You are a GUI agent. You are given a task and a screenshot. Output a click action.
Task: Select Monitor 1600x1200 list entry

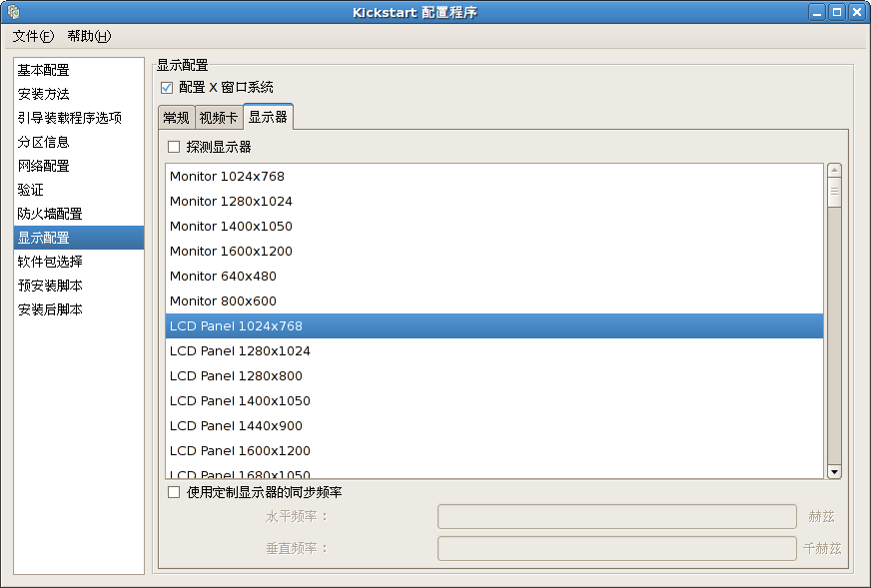pos(494,251)
